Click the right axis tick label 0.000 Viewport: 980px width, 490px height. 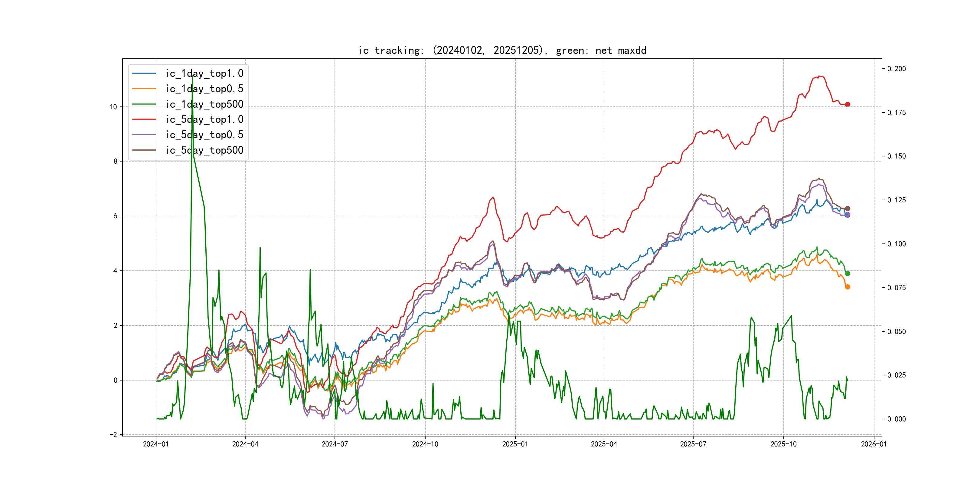pos(896,419)
